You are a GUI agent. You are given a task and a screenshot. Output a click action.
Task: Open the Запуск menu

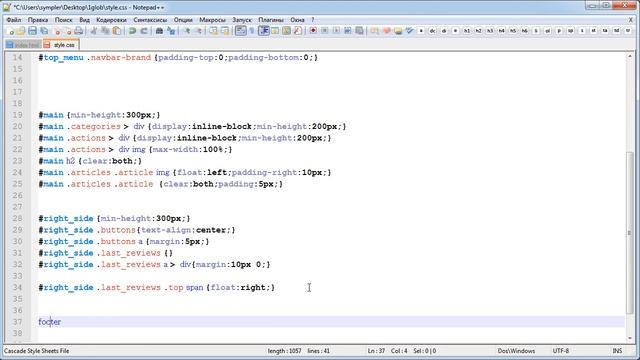242,20
